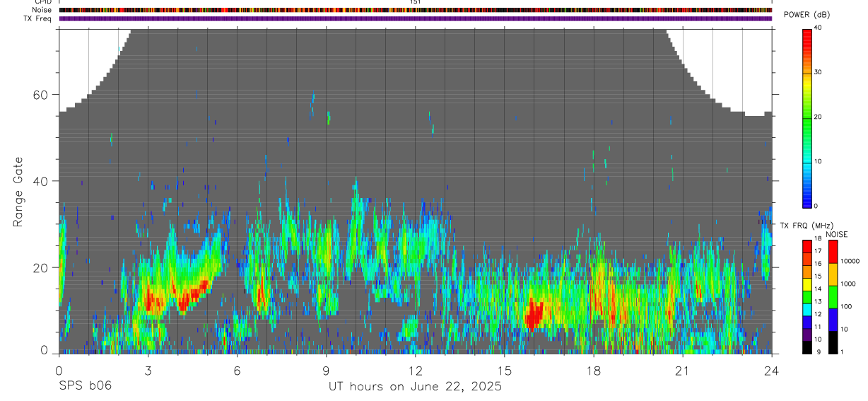
Task: Click the purple TX Freq strip
Action: pos(416,18)
